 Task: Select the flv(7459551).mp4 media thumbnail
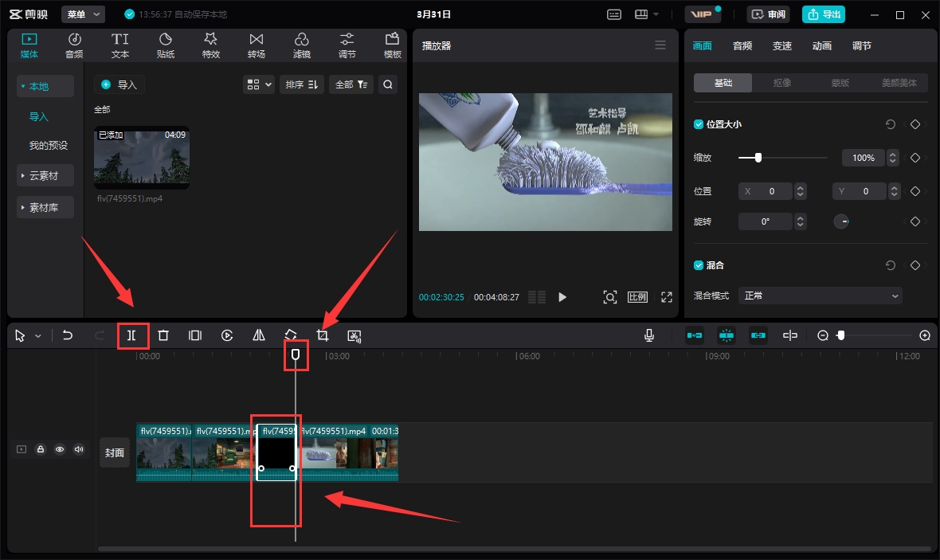click(x=142, y=158)
